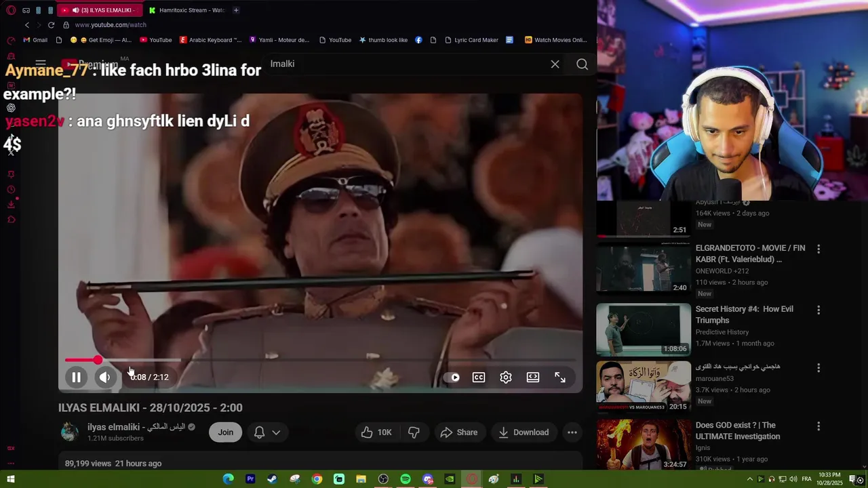Pause the video with the pause button
The width and height of the screenshot is (868, 488).
pyautogui.click(x=77, y=378)
